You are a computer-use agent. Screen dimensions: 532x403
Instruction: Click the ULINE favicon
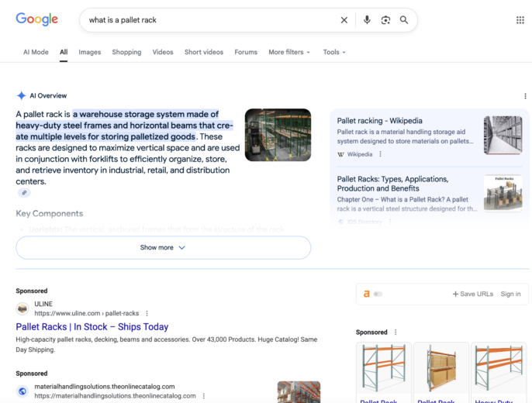click(22, 308)
